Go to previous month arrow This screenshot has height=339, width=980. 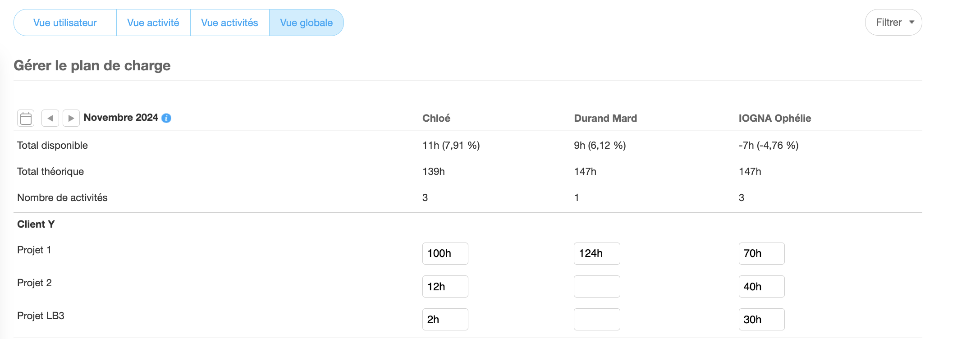50,118
